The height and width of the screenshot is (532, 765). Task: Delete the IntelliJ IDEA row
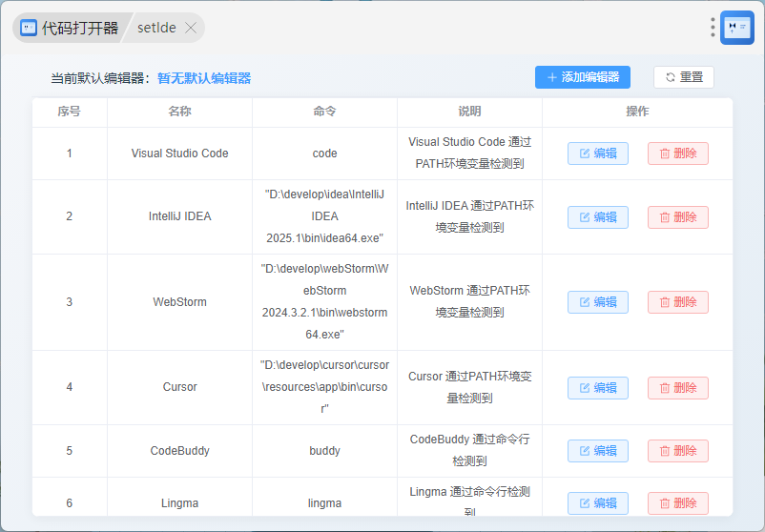tap(677, 216)
